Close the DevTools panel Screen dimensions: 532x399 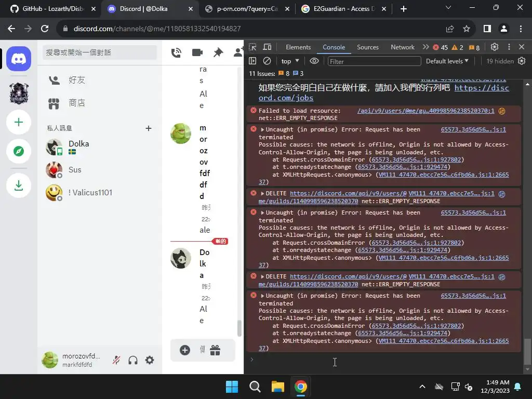[522, 47]
